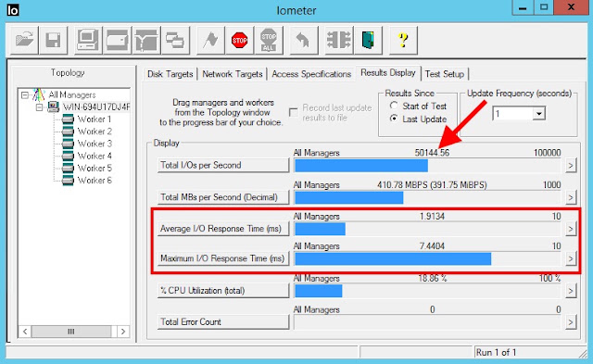593x364 pixels.
Task: Click the Stop All tests icon
Action: (269, 40)
